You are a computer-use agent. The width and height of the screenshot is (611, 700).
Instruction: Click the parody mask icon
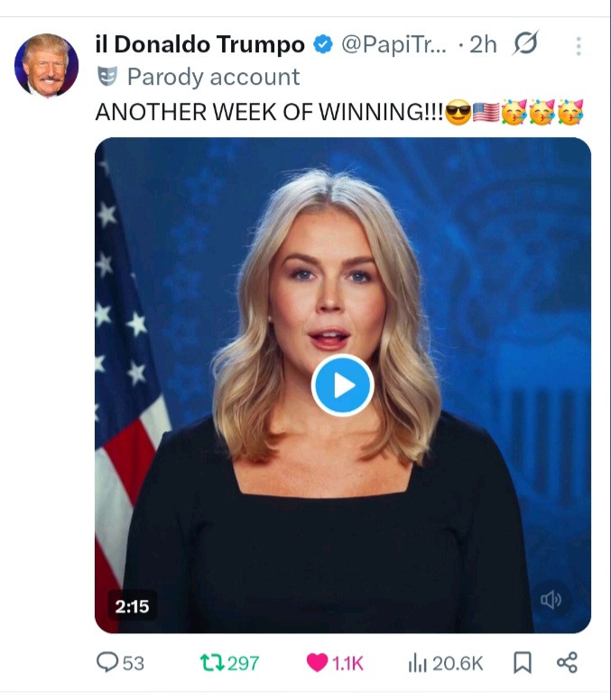point(107,77)
